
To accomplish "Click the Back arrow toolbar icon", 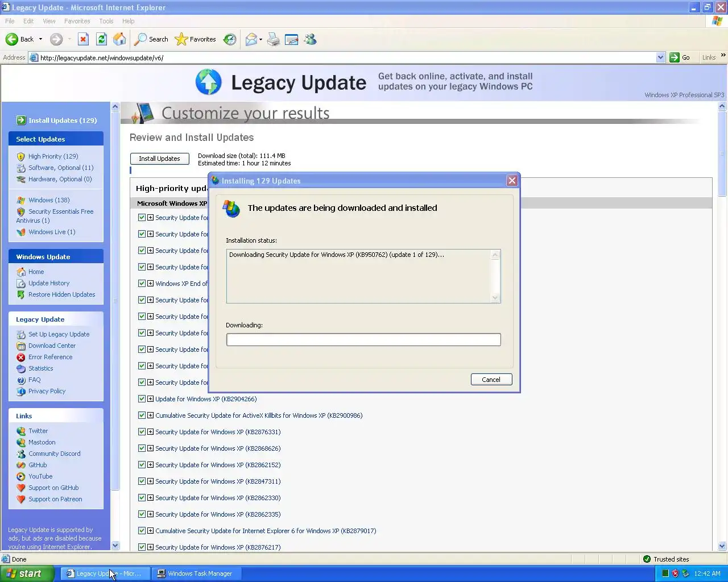I will pos(12,39).
